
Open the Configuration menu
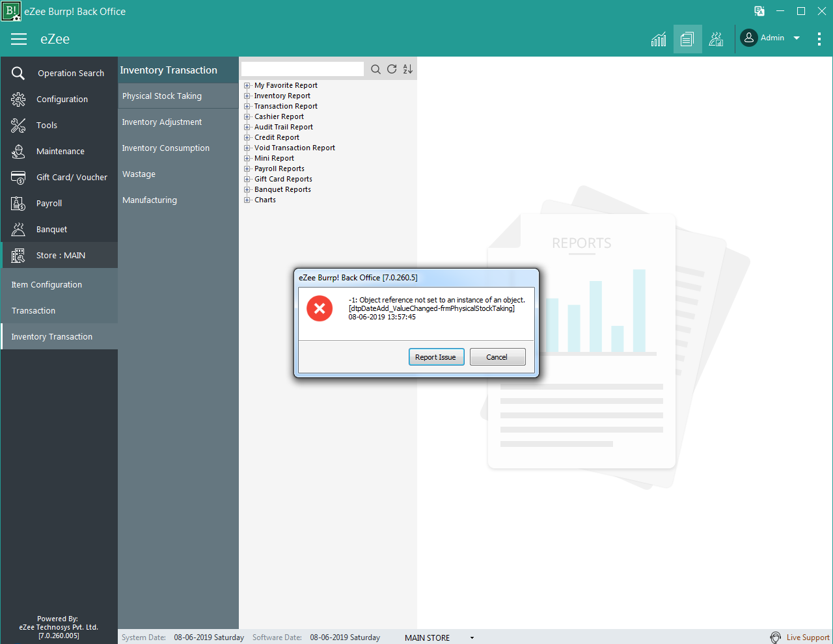coord(59,99)
